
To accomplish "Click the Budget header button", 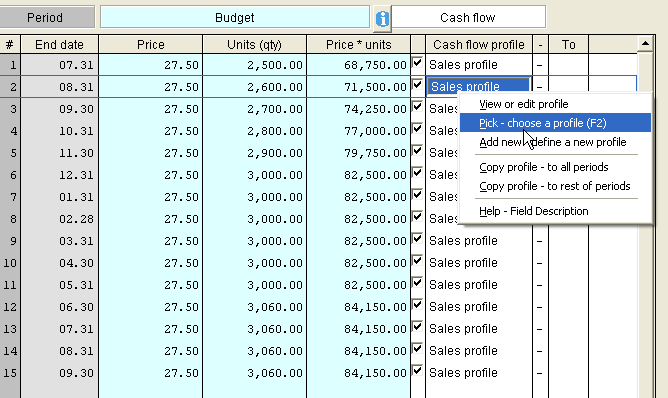I will click(x=235, y=17).
